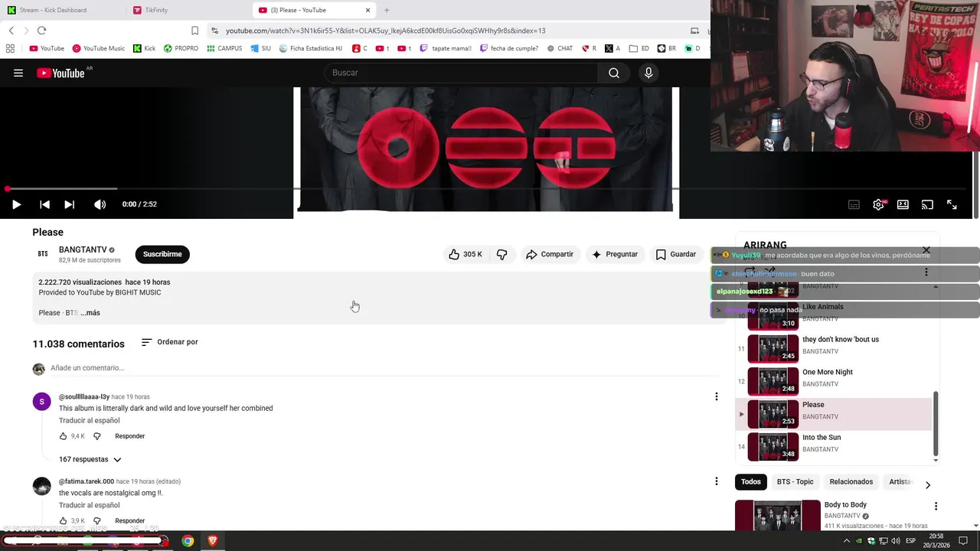Play 'they don't know 'bout us' from playlist
This screenshot has width=980, height=551.
pos(834,348)
